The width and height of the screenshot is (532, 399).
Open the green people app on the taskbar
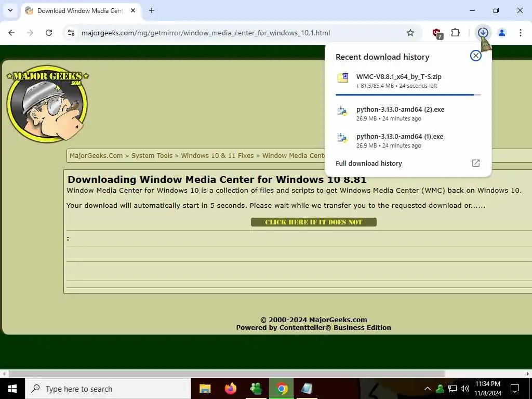click(x=256, y=389)
